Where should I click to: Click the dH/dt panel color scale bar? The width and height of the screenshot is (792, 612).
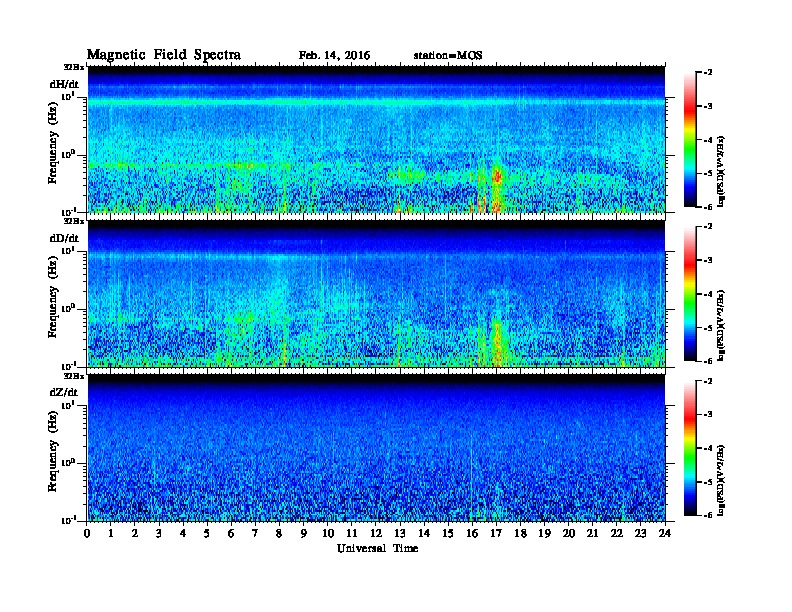click(690, 140)
